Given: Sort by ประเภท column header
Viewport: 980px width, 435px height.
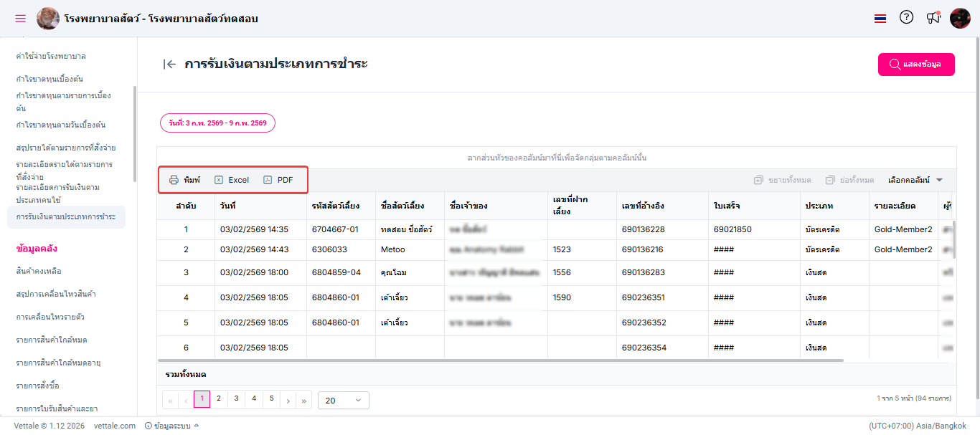Looking at the screenshot, I should (834, 206).
